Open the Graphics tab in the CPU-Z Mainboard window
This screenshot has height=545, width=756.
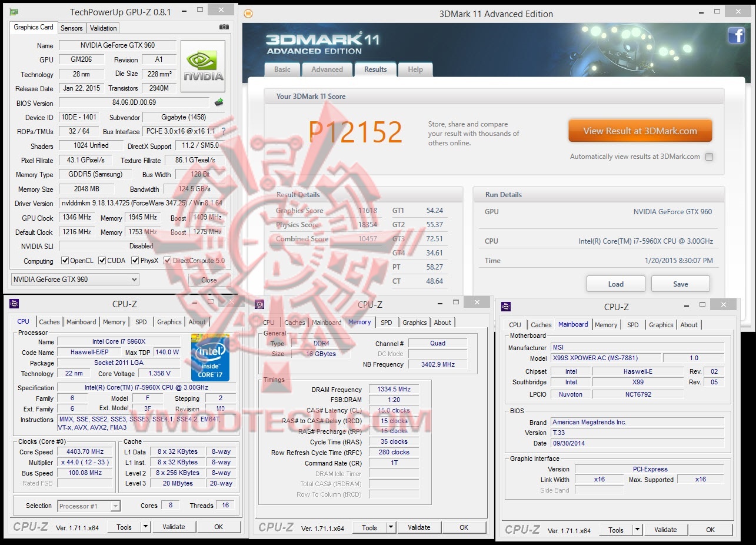(x=661, y=325)
